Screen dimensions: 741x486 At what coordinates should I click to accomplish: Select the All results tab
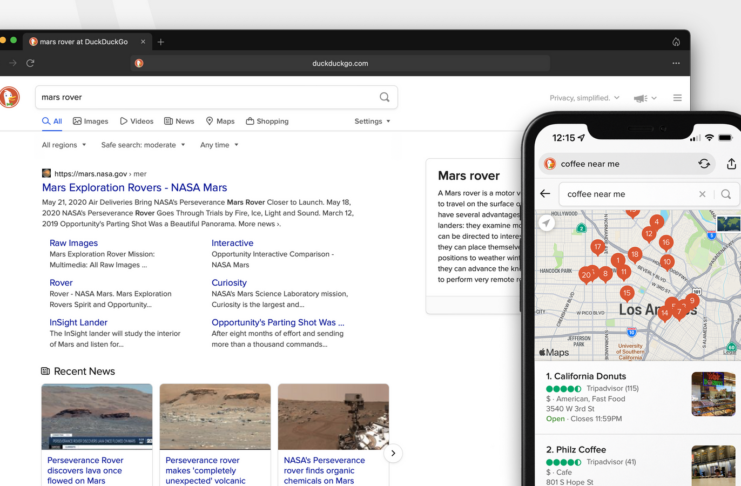click(x=52, y=121)
